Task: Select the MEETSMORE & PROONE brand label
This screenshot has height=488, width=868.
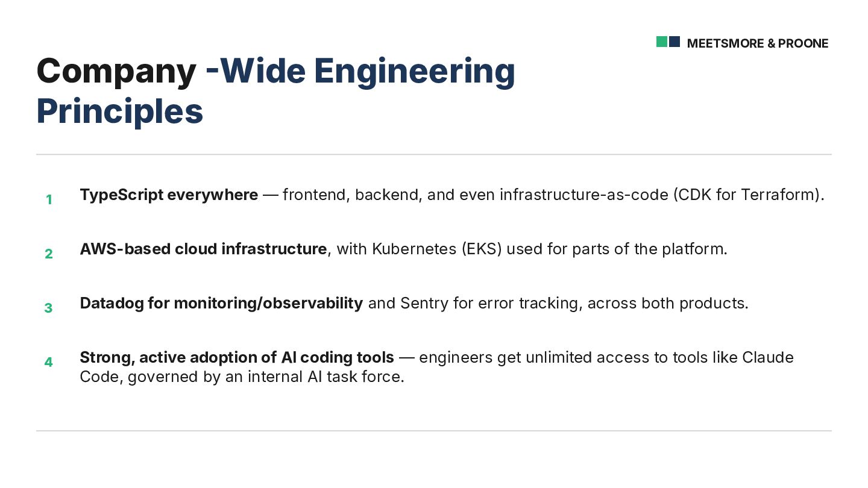Action: click(x=758, y=43)
